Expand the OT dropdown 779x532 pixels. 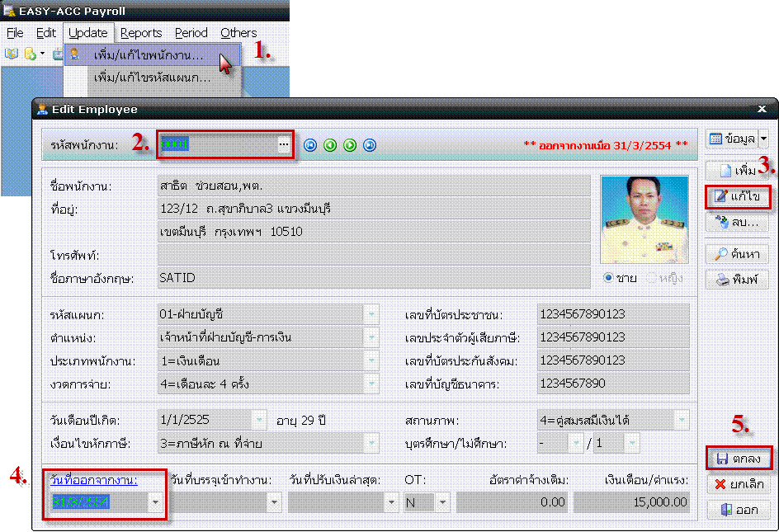[x=442, y=501]
